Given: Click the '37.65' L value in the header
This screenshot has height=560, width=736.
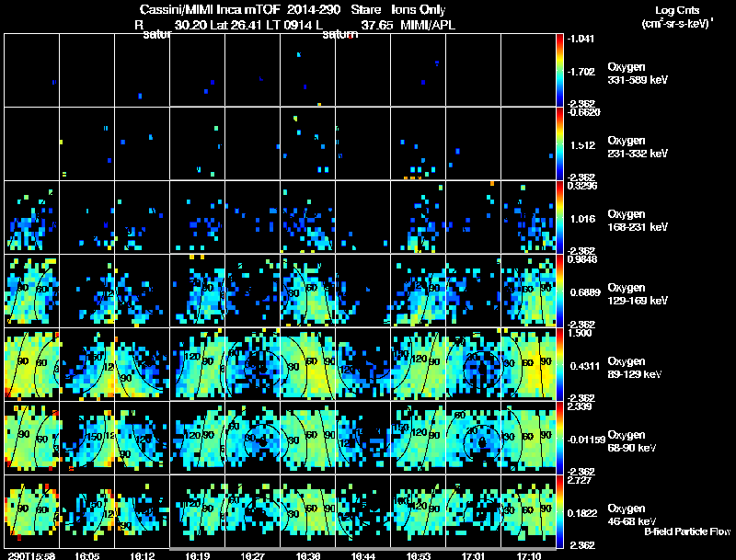Looking at the screenshot, I should tap(377, 26).
